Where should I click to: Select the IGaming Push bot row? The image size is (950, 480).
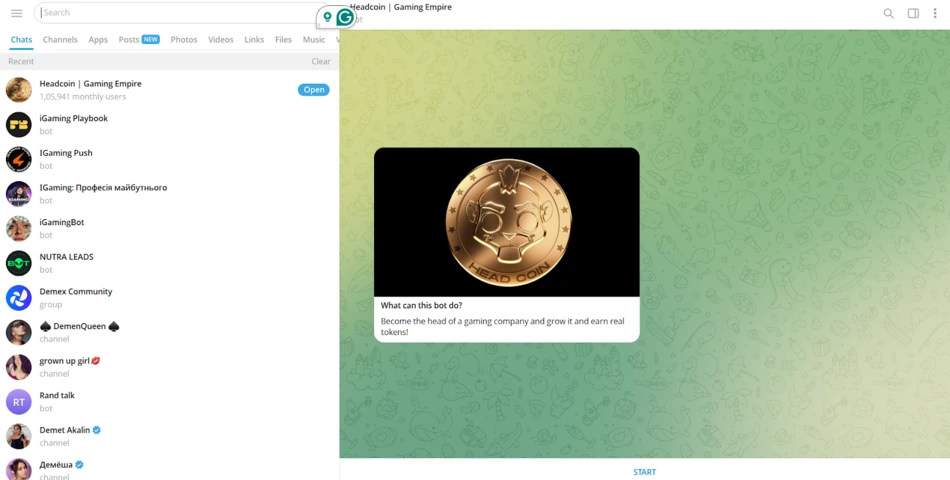coord(169,159)
